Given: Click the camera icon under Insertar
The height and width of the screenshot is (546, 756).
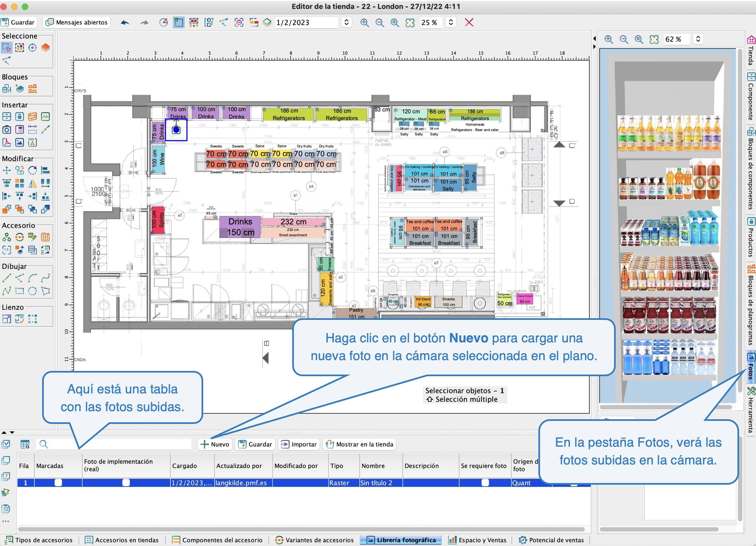Looking at the screenshot, I should point(7,129).
